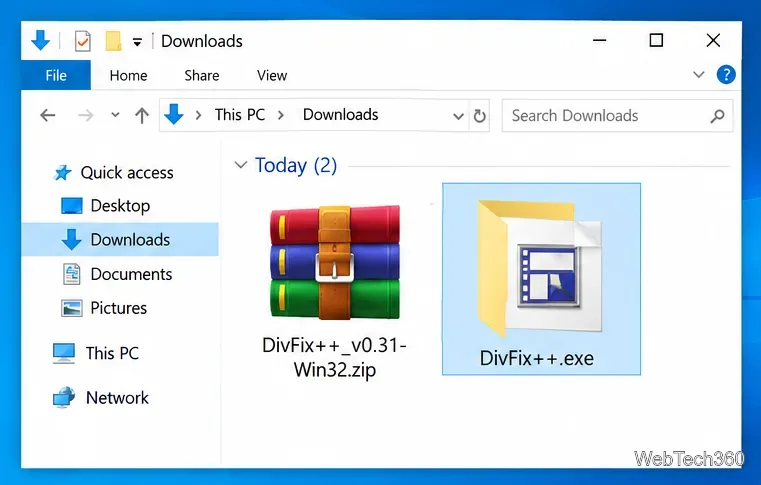Switch to the Share ribbon tab

point(201,75)
